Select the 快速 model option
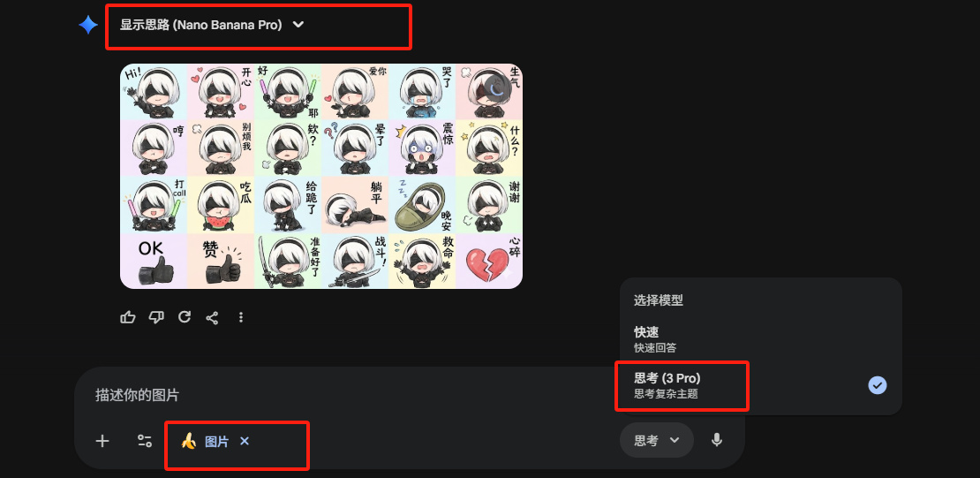The height and width of the screenshot is (478, 980). point(761,340)
